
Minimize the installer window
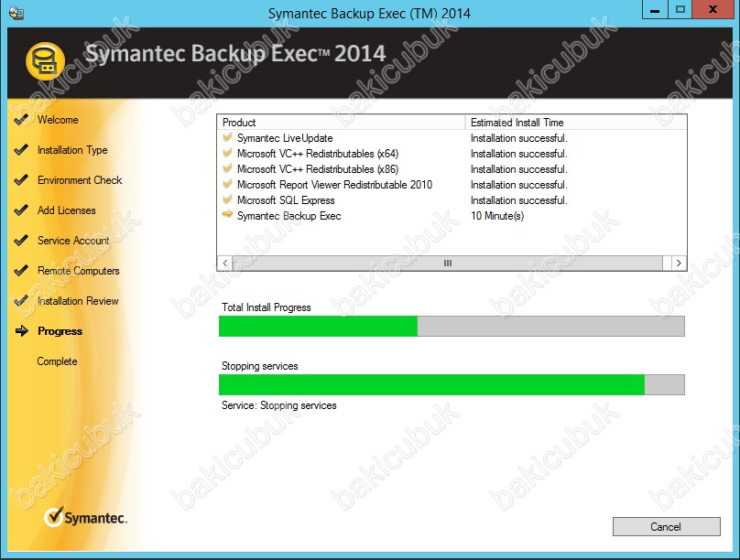(x=655, y=9)
